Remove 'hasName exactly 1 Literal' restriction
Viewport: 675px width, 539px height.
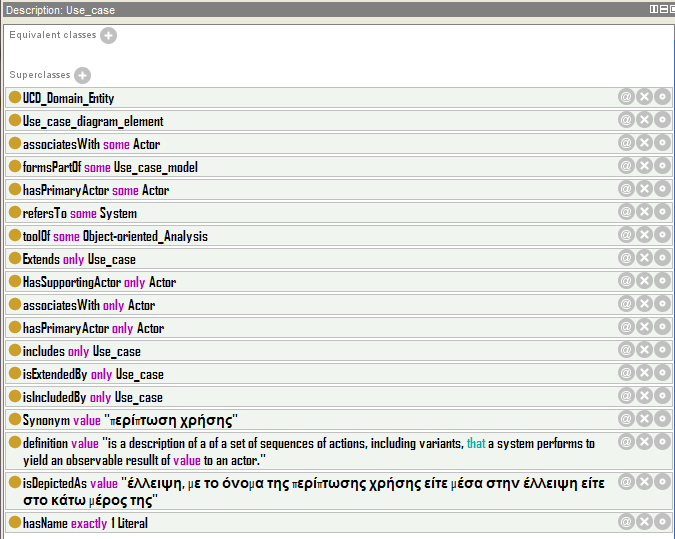click(x=644, y=522)
